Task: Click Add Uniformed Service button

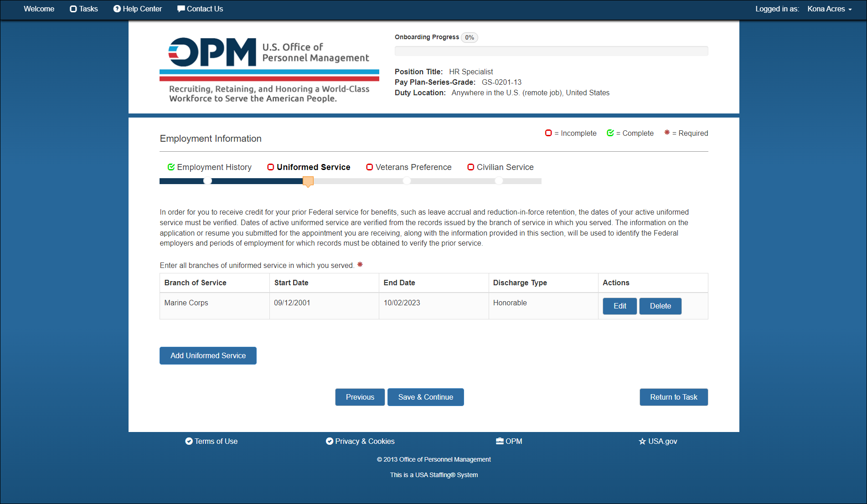Action: (208, 356)
